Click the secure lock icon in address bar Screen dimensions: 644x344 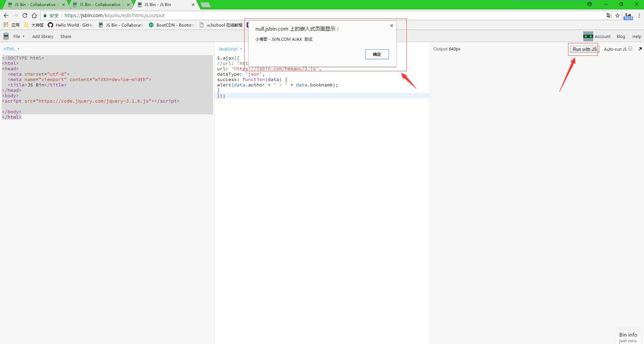coord(45,15)
